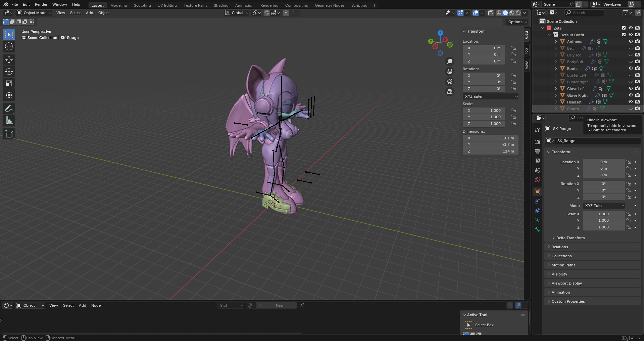Open the Armature data properties tab
Screen dimensions: 644x341
537,220
